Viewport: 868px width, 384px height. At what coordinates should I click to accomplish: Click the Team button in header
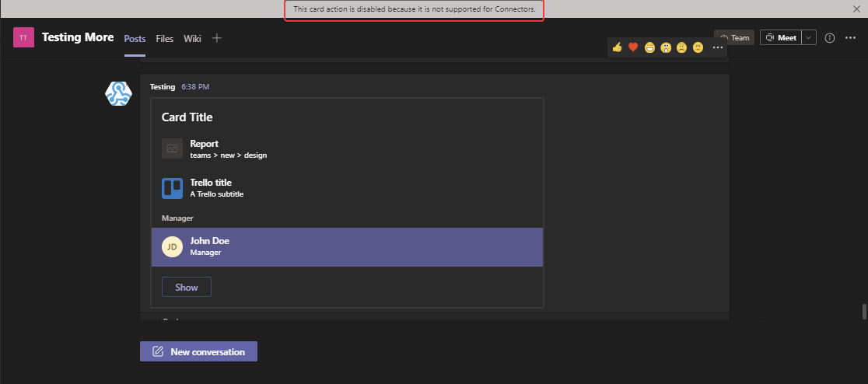(x=734, y=37)
